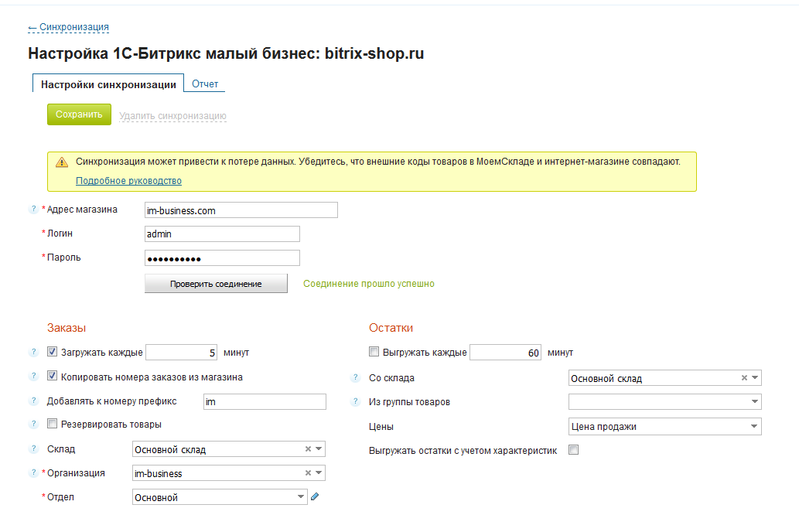The width and height of the screenshot is (799, 532).
Task: Click help icon beside Резервировать товары
Action: pyautogui.click(x=33, y=424)
